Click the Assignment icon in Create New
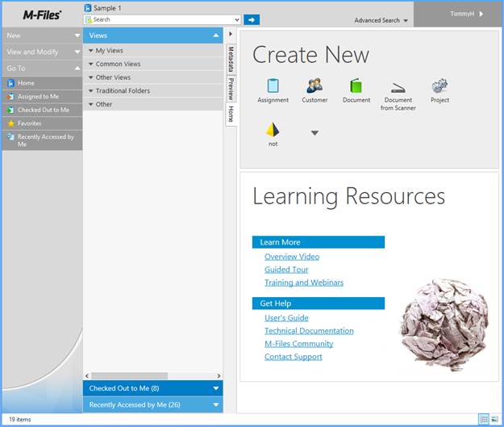The height and width of the screenshot is (427, 504). [273, 86]
